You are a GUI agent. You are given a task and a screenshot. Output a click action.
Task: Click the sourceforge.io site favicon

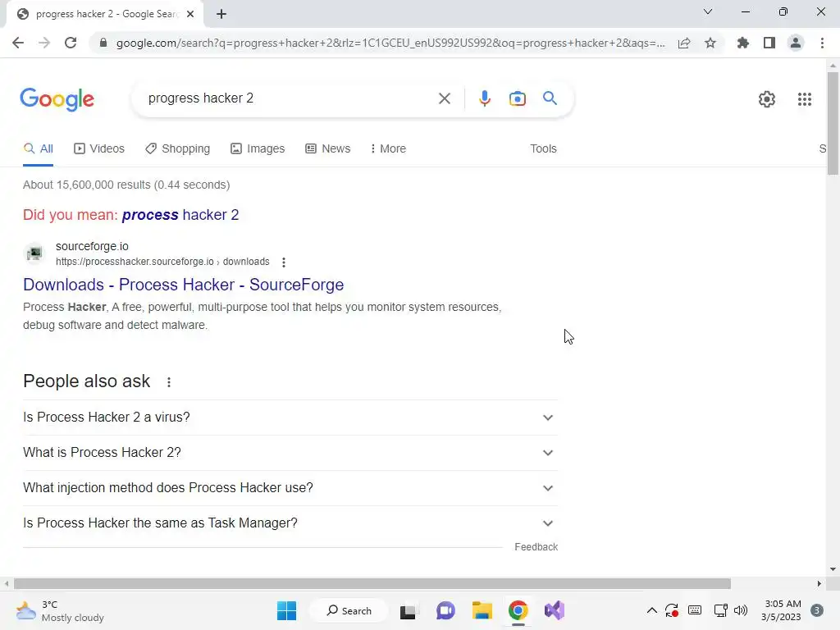34,253
